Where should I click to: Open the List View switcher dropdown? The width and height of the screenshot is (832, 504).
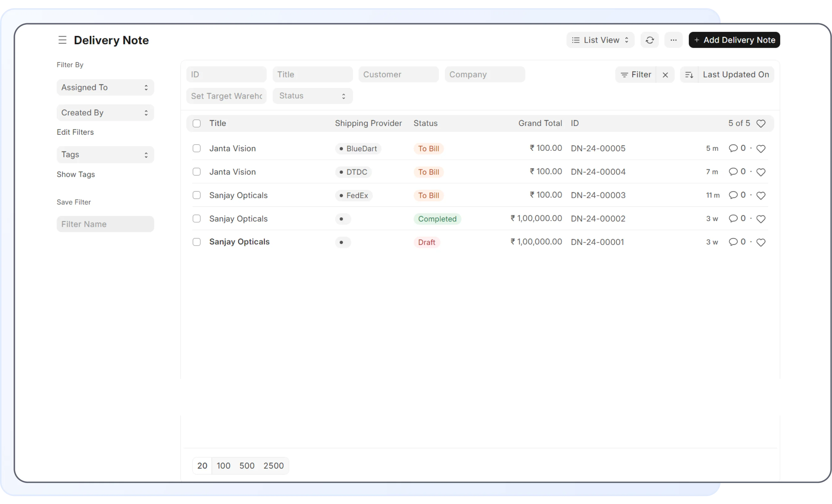[600, 40]
